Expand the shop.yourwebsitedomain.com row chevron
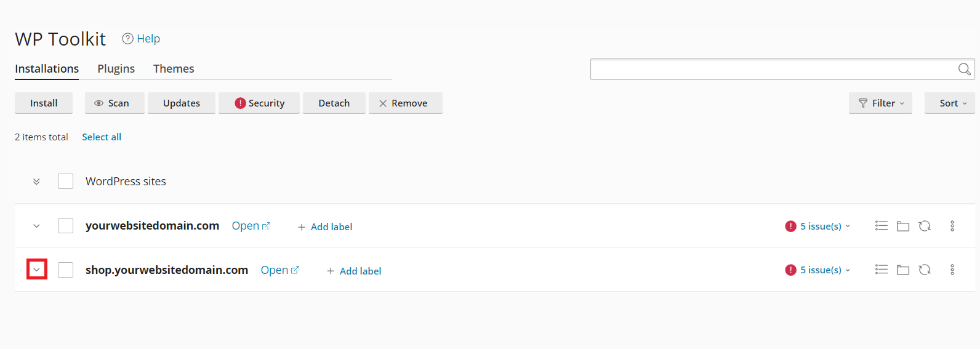 (x=37, y=270)
